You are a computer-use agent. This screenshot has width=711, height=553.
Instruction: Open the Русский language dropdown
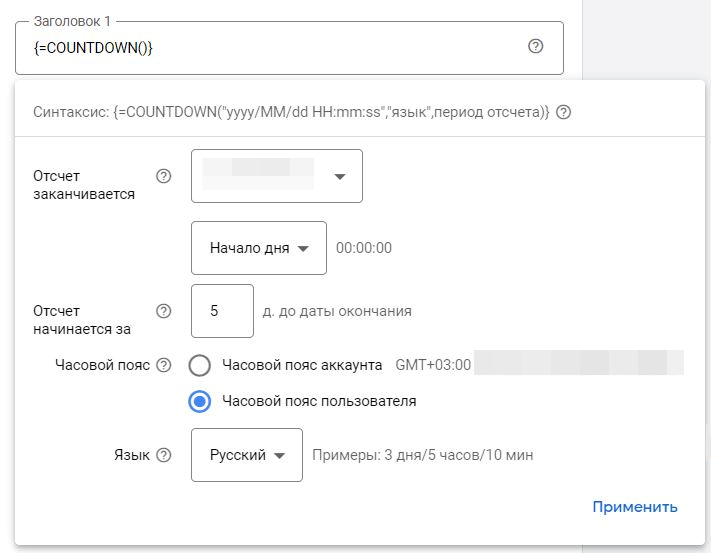(246, 455)
